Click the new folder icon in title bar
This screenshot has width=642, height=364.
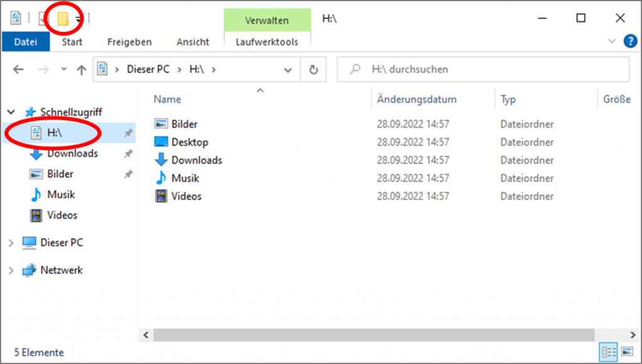[x=63, y=19]
